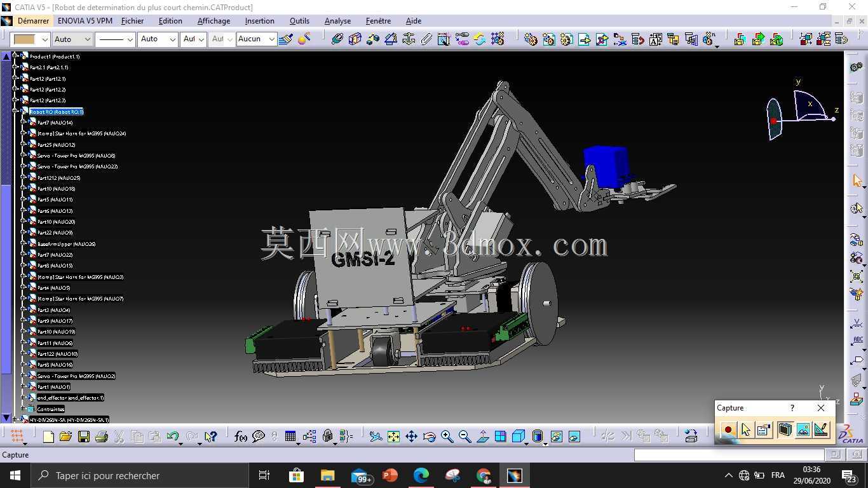Create a new document via New icon

48,437
